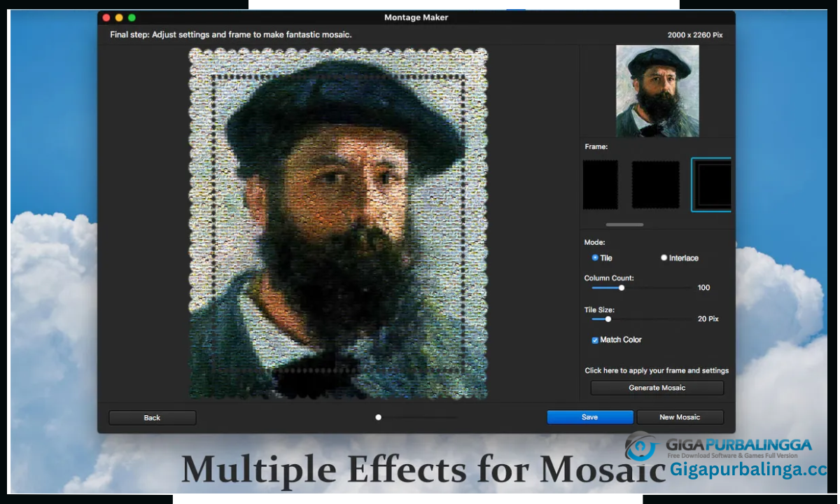Select the Tile mode radio button

coord(595,258)
